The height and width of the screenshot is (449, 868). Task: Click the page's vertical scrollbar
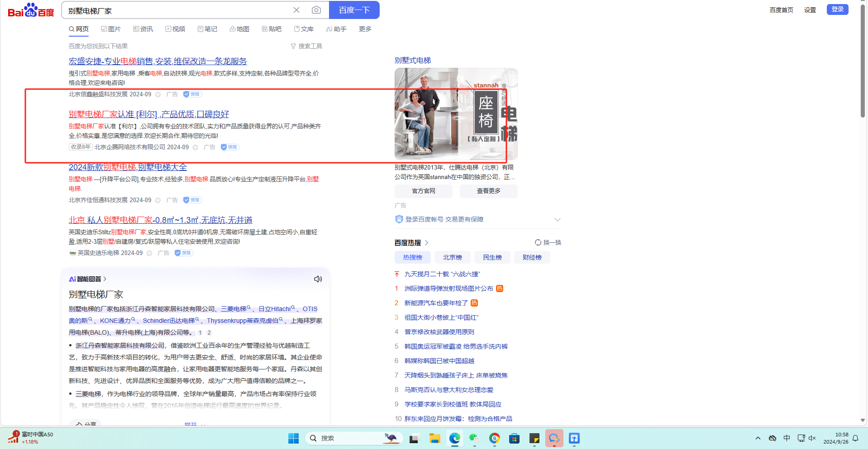863,61
